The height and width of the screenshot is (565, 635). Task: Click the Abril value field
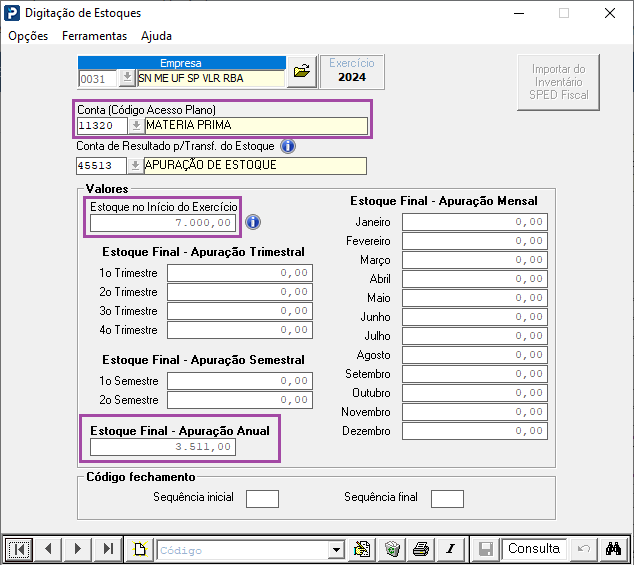[x=475, y=279]
